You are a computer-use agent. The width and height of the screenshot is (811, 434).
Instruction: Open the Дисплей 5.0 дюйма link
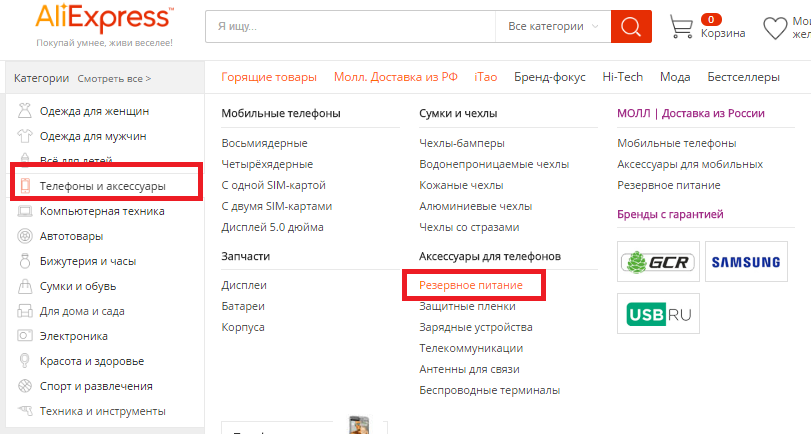[273, 227]
